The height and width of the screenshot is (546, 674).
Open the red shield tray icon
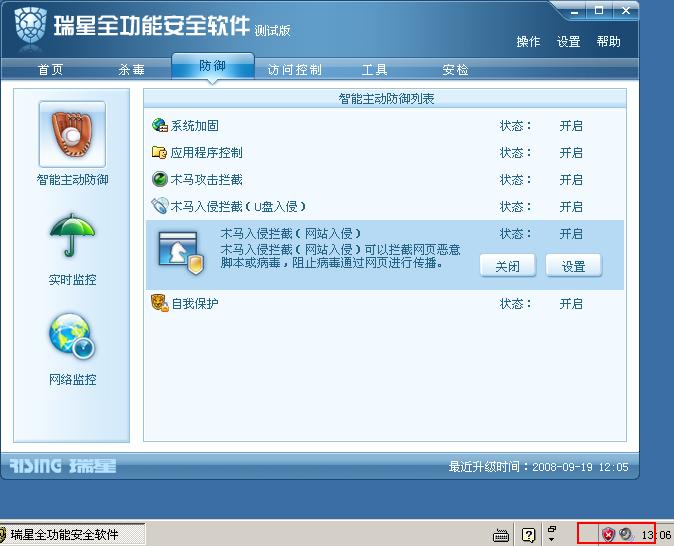608,534
